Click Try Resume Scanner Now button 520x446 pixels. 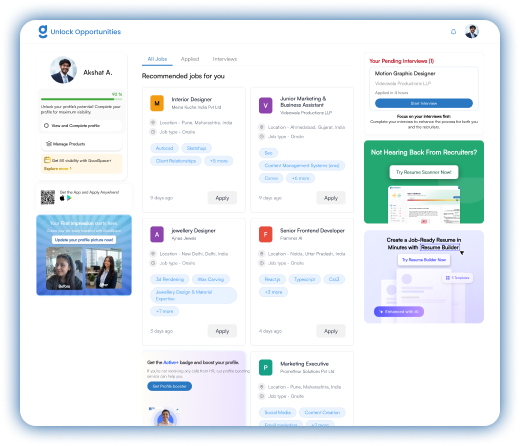click(x=424, y=172)
